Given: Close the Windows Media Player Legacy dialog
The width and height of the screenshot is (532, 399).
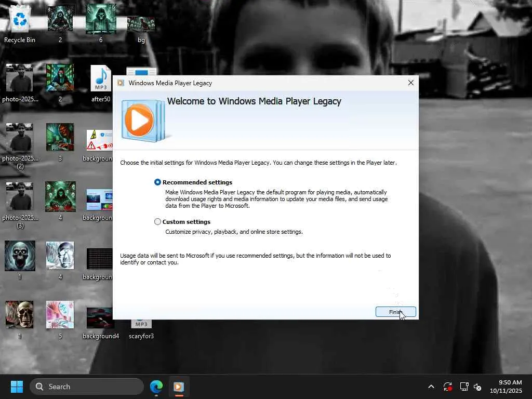Looking at the screenshot, I should tap(410, 83).
